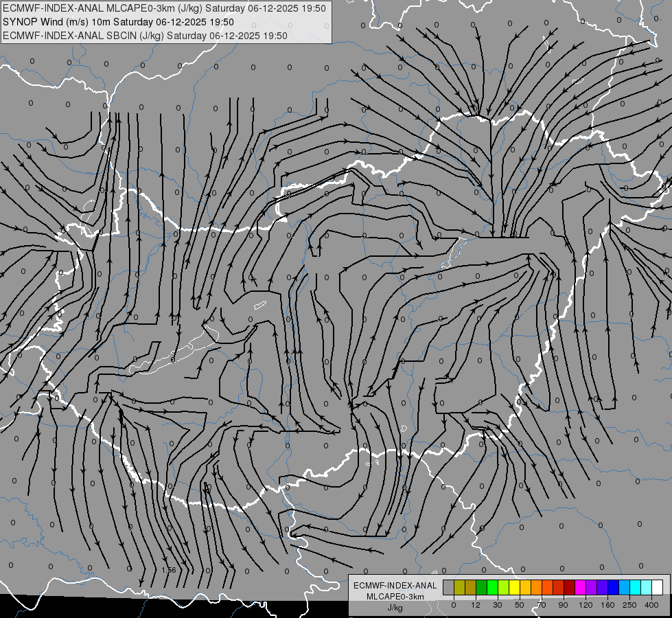Click the legend's J/kg unit label

pyautogui.click(x=395, y=608)
